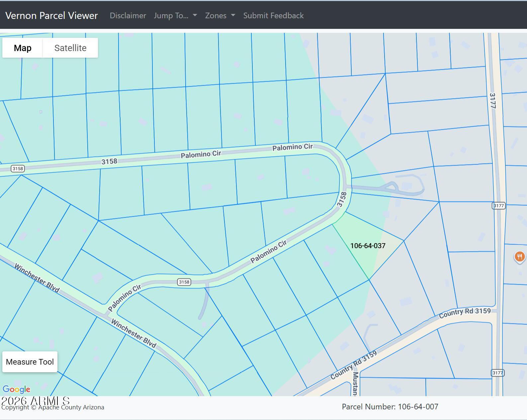Switch to Satellite view
The height and width of the screenshot is (420, 527).
(70, 48)
